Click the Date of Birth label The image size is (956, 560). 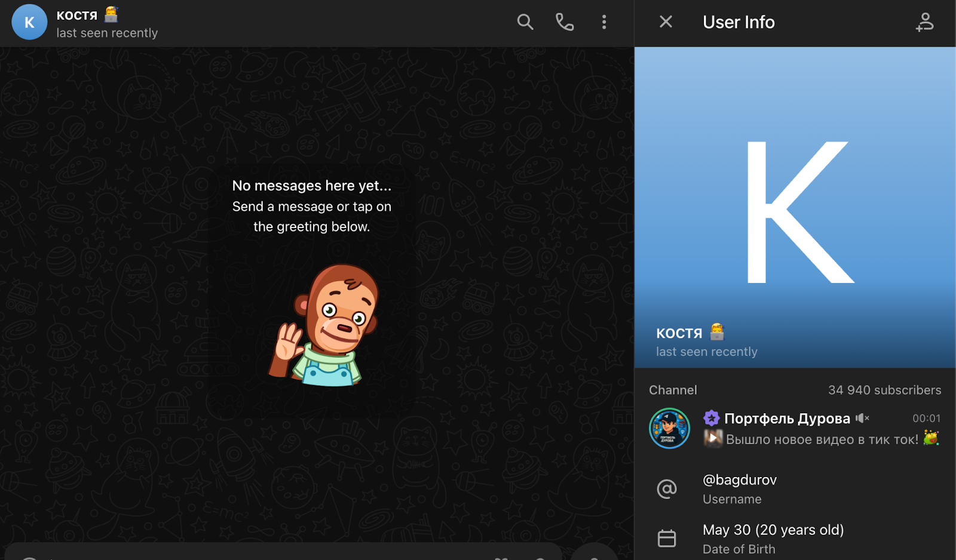tap(739, 549)
